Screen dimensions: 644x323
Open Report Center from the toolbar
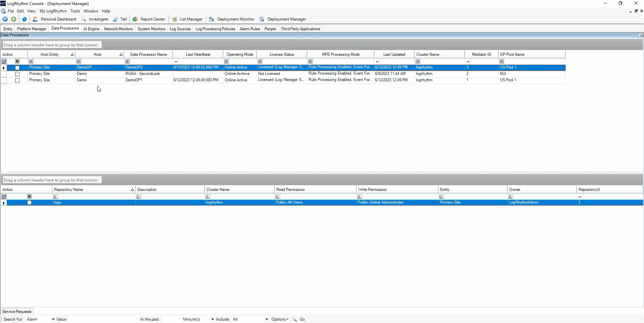(x=135, y=19)
